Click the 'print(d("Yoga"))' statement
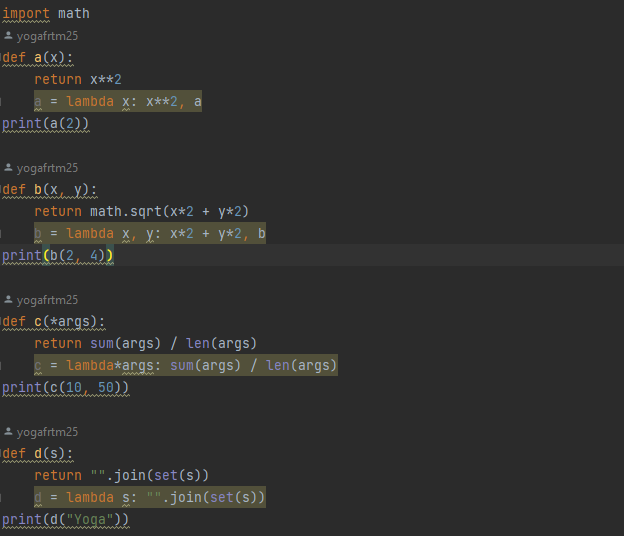Screen dimensions: 624x536 coord(66,520)
